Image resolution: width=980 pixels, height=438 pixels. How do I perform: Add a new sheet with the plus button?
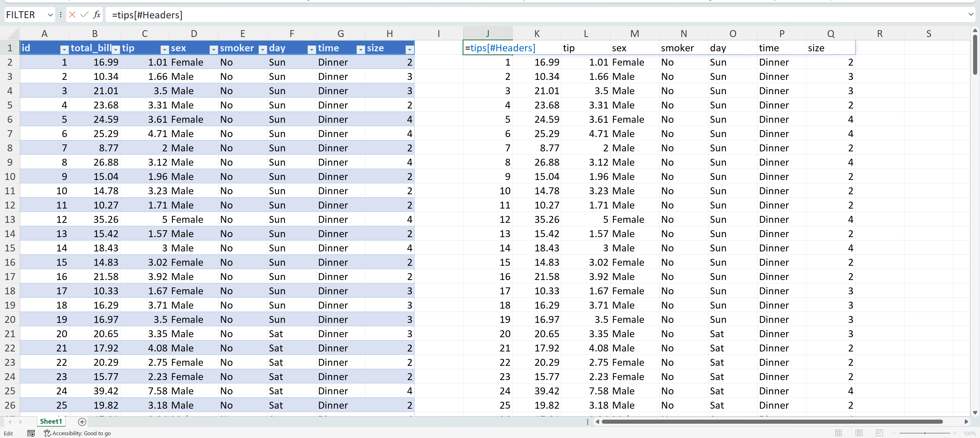(82, 422)
